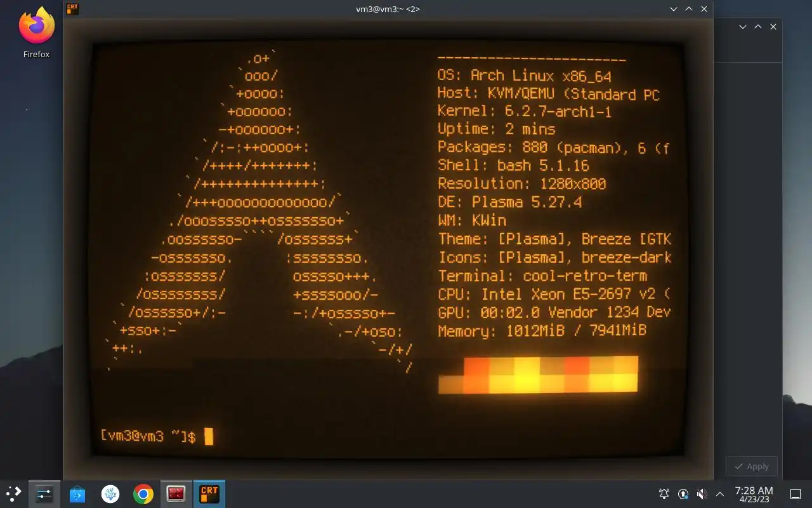Click the 'Theme: [Plasma], Breeze' line
This screenshot has width=812, height=508.
coord(554,239)
